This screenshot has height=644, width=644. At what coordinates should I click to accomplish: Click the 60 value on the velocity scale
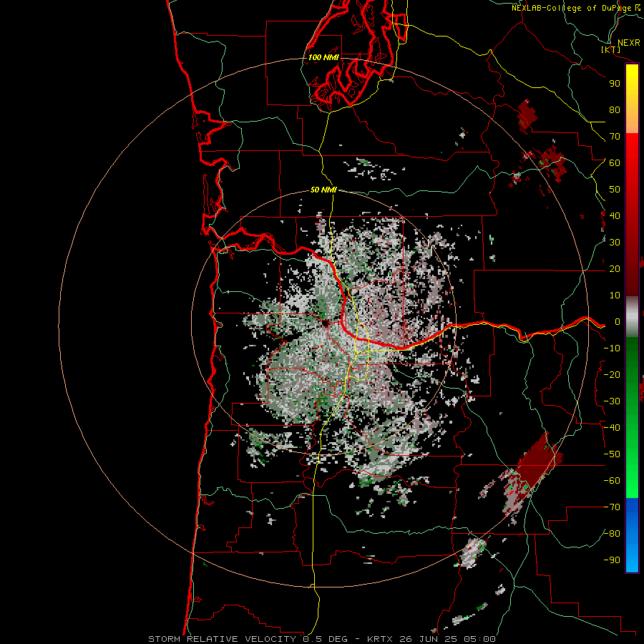click(x=615, y=163)
